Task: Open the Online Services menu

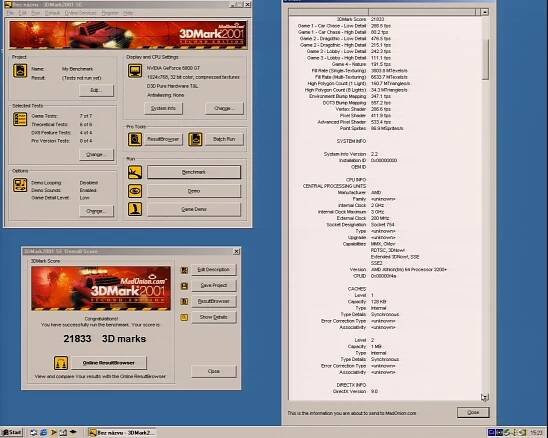Action: coord(80,13)
